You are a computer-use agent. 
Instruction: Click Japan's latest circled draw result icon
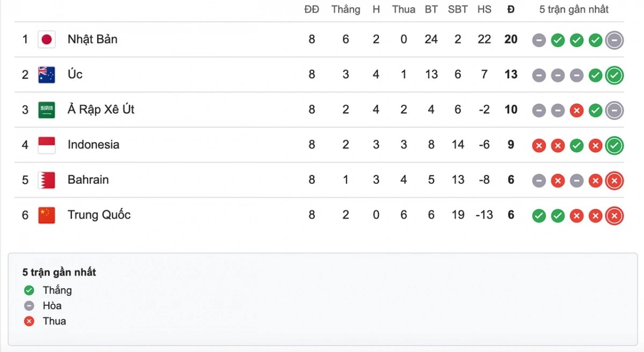point(614,40)
